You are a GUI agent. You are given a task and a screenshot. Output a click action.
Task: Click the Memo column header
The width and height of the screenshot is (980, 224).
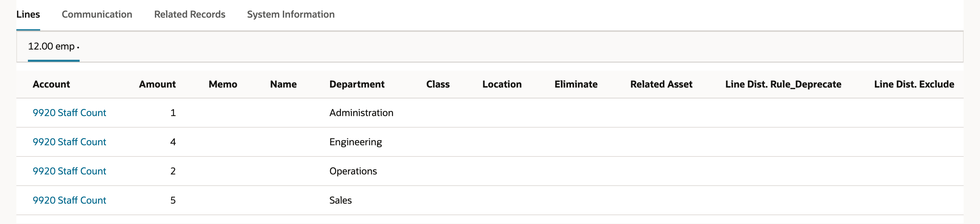coord(223,84)
